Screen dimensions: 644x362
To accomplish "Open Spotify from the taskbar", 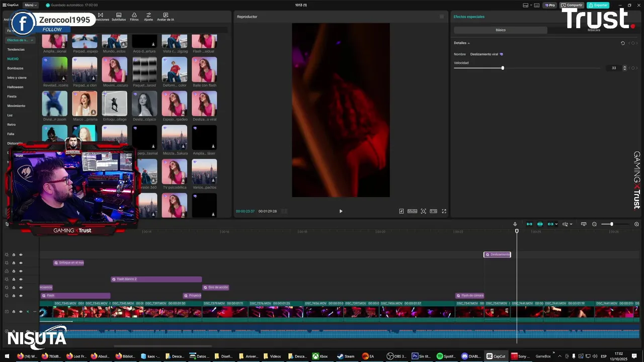I will [446, 356].
